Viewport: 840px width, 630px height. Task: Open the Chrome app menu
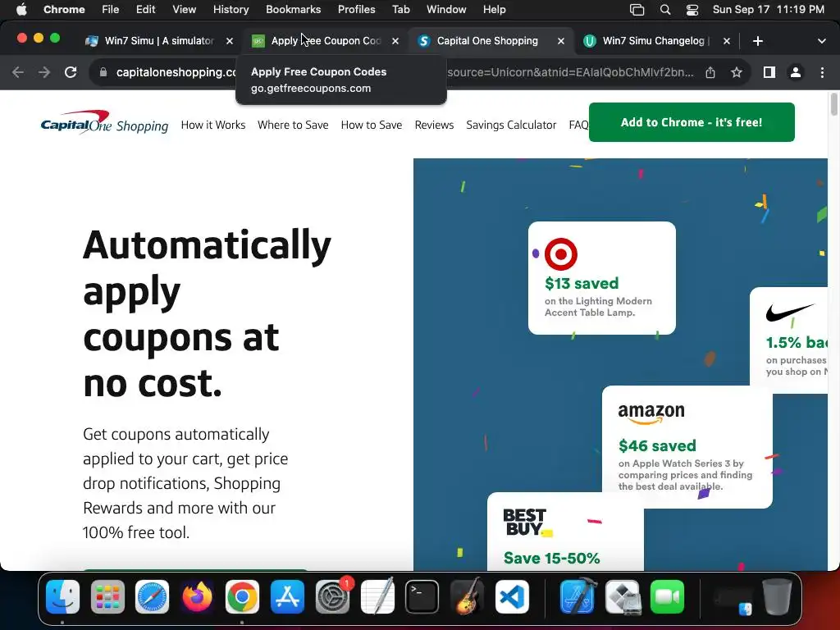pos(64,10)
